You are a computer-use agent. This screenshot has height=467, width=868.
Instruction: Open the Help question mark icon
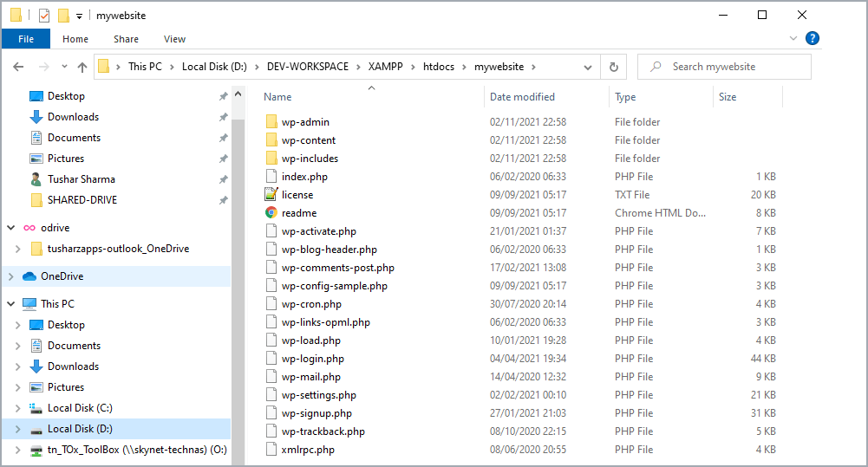[x=813, y=38]
